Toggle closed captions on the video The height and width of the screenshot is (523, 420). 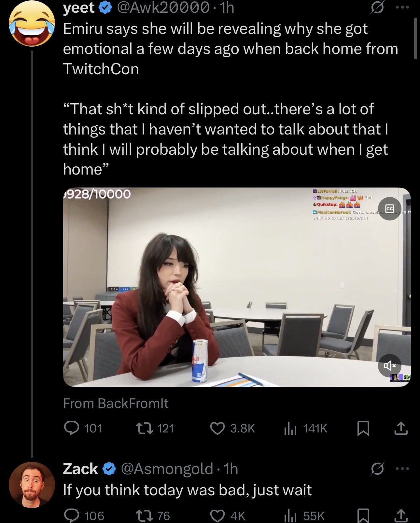[389, 209]
